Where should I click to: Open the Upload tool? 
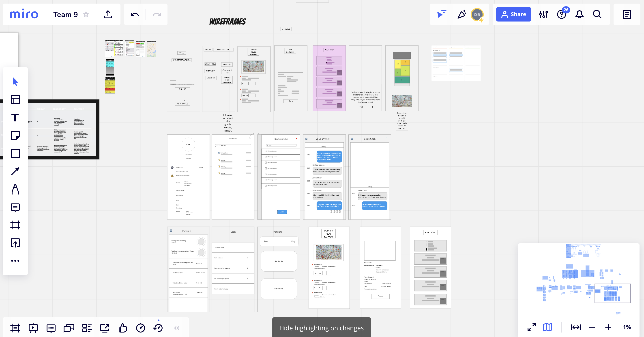pyautogui.click(x=15, y=243)
